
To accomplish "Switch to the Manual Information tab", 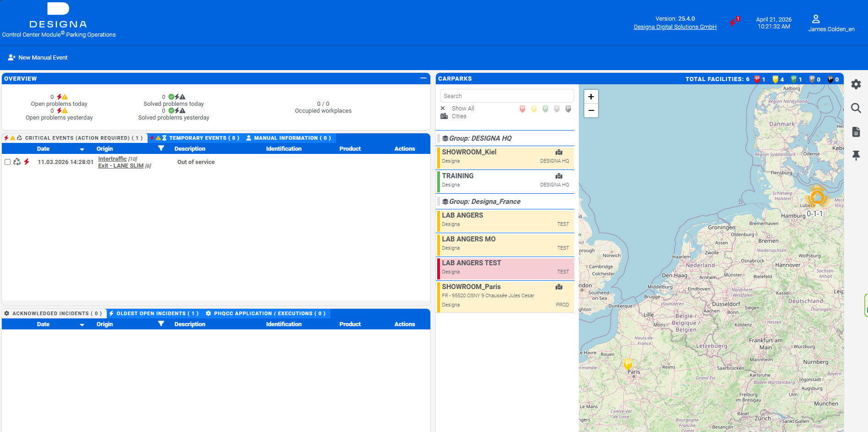I will (x=289, y=138).
